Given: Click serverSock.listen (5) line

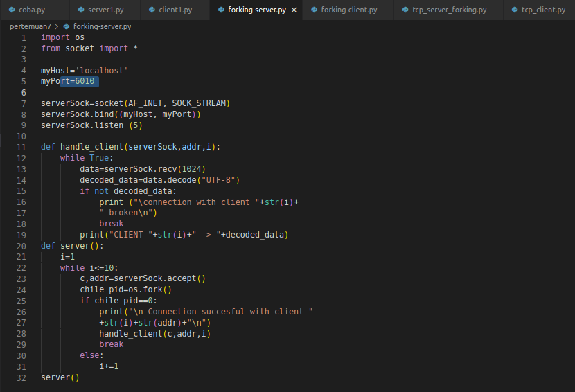Looking at the screenshot, I should (91, 125).
